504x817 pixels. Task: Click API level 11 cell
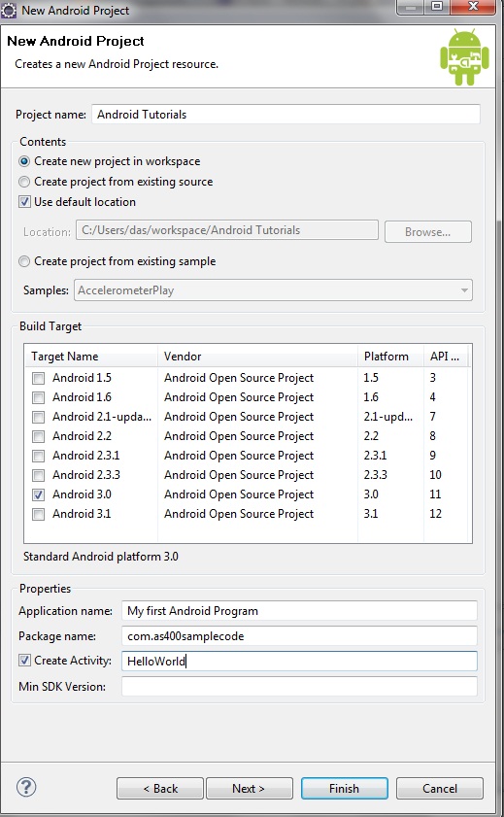pyautogui.click(x=436, y=494)
